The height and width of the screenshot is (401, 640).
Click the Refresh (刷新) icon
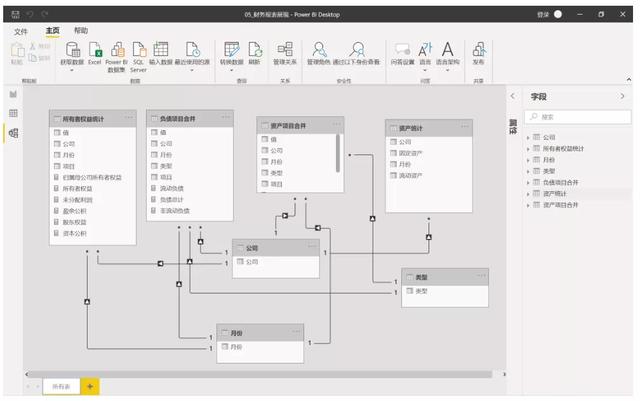(x=255, y=50)
